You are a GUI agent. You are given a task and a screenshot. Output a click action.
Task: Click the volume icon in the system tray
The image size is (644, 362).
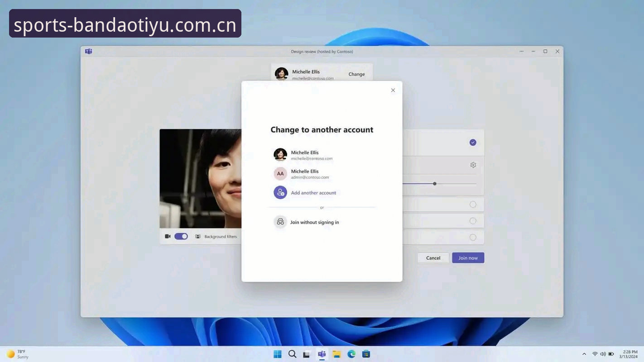(603, 354)
